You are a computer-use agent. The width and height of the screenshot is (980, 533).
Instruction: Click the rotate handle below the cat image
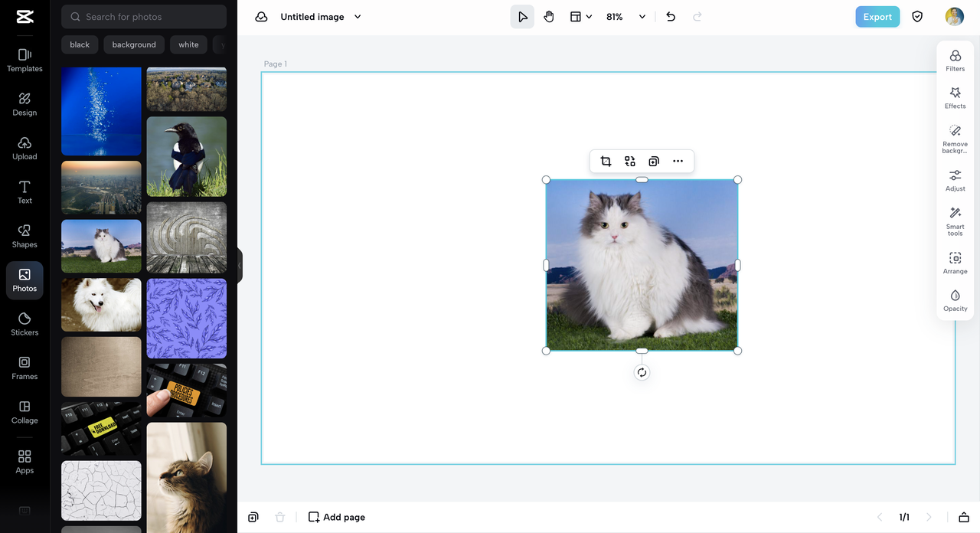click(642, 372)
